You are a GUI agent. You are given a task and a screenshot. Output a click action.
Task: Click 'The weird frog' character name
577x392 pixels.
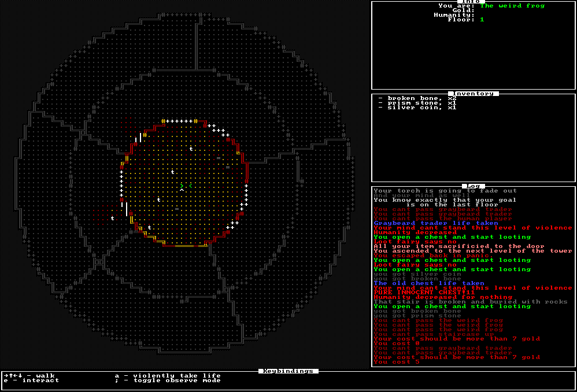512,6
